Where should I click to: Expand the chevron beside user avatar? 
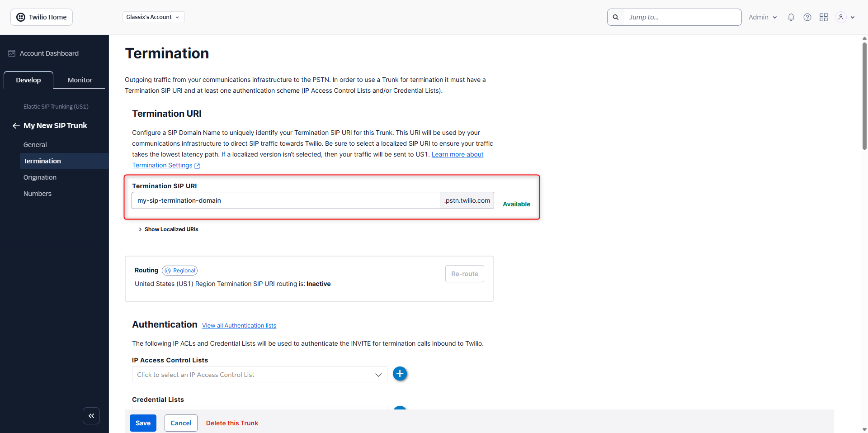853,18
